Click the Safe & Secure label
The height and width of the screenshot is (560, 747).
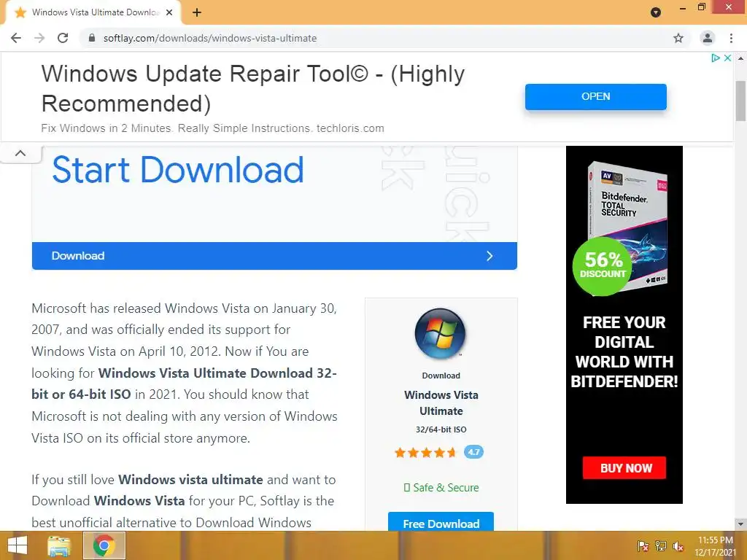[441, 488]
